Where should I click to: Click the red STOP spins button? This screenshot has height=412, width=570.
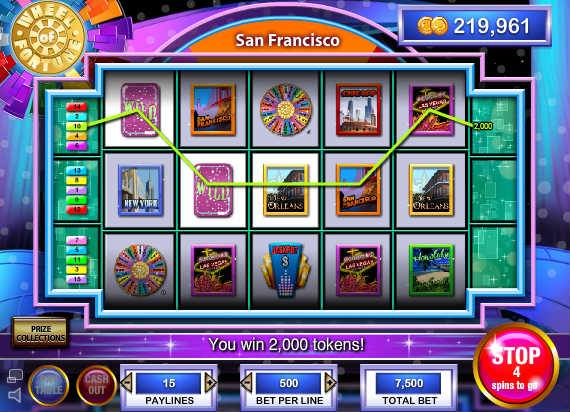pyautogui.click(x=516, y=365)
